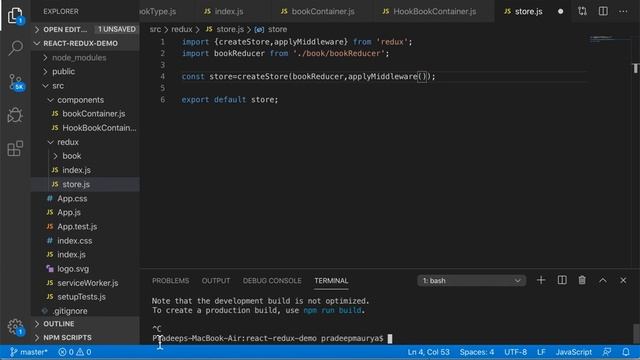This screenshot has height=360, width=640.
Task: Open the Extensions view
Action: (x=15, y=149)
